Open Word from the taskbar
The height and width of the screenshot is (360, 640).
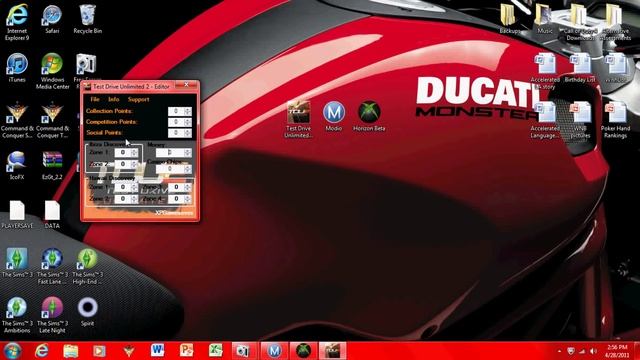coord(158,351)
